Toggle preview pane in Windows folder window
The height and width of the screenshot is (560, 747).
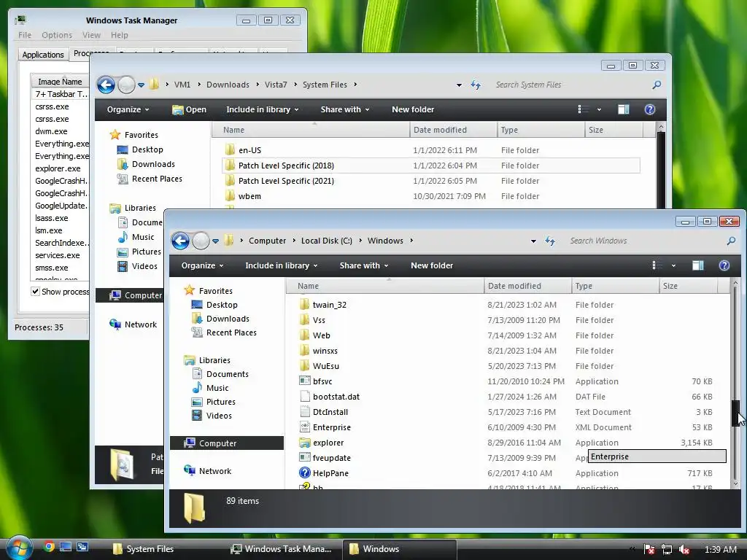coord(698,265)
